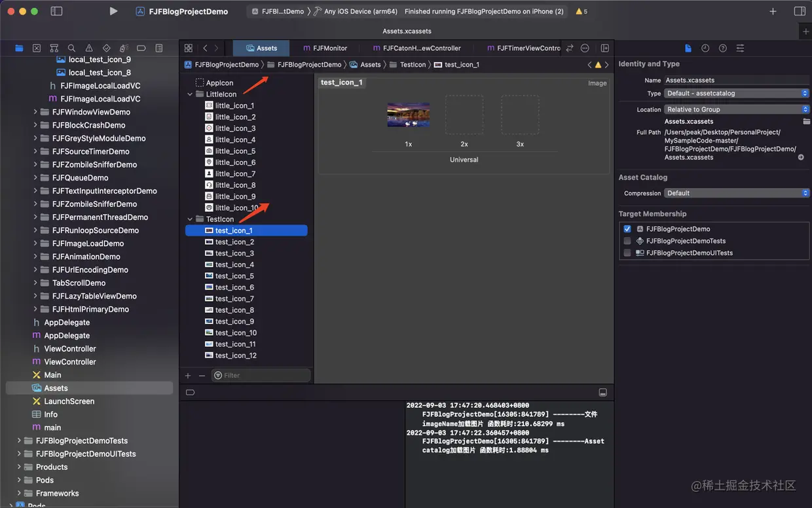Expand FJFWindowViewDemo folder
Screen dimensions: 812x508
(x=35, y=112)
